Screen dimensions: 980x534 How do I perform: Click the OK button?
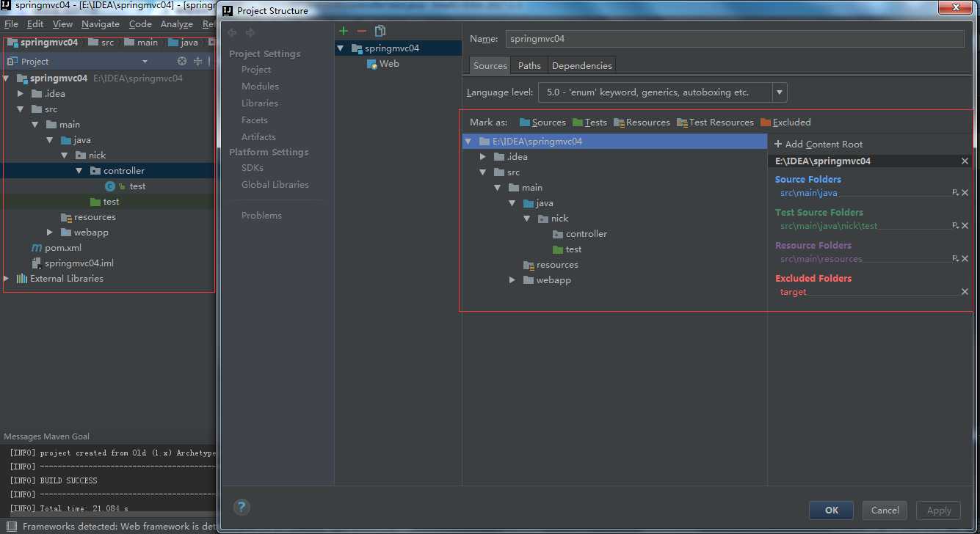[831, 511]
